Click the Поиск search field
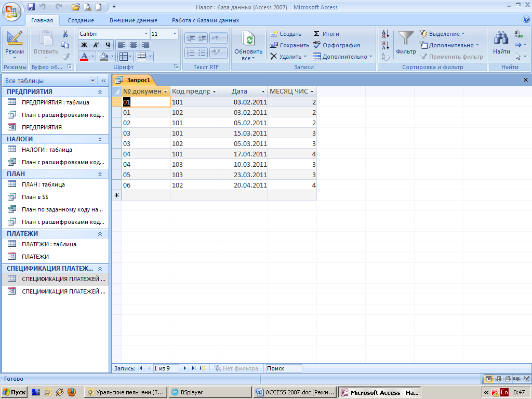Viewport: 532px width, 399px height. point(284,368)
